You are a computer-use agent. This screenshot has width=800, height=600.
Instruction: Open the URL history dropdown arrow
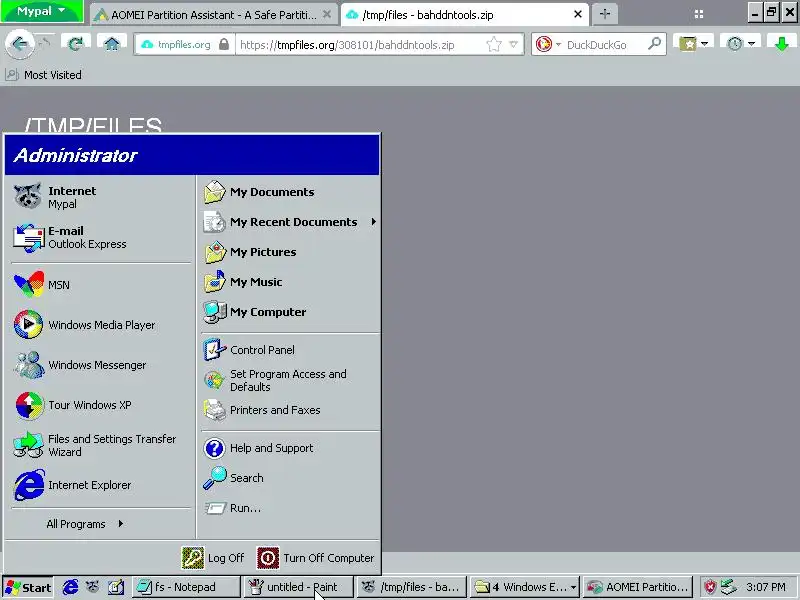click(514, 45)
